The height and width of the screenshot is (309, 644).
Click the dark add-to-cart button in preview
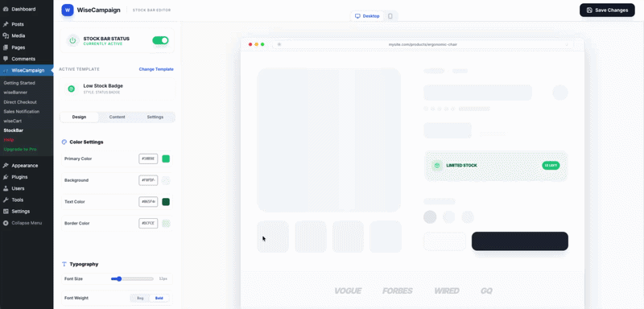click(x=519, y=241)
